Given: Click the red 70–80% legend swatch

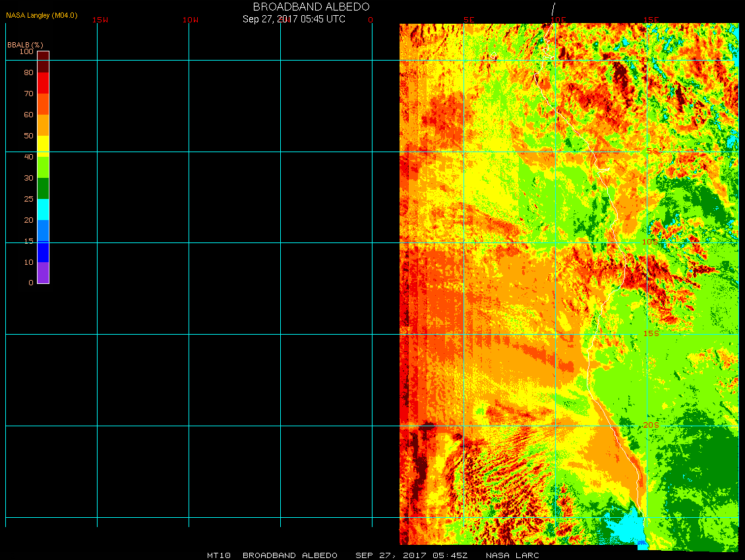Looking at the screenshot, I should (43, 83).
